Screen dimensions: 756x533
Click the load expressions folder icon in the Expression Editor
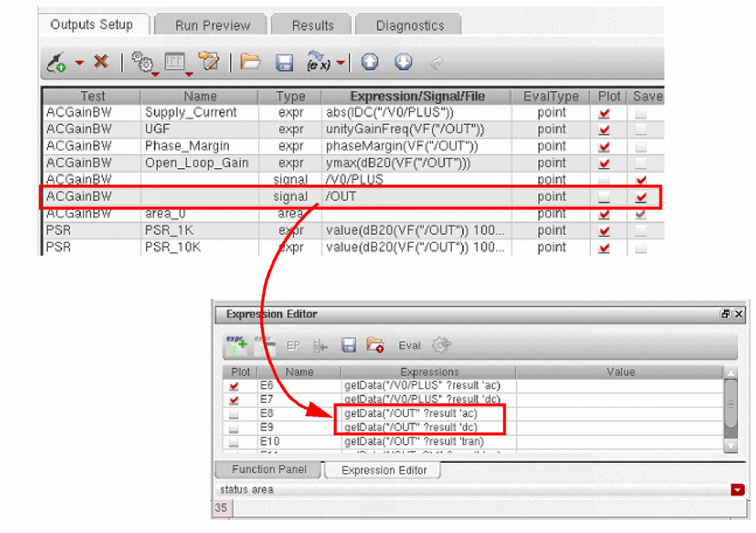coord(375,345)
